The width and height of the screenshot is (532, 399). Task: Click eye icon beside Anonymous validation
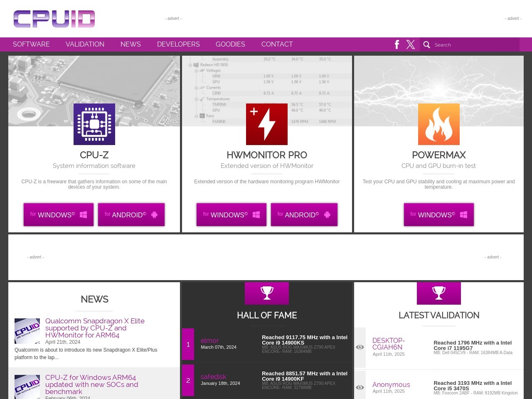click(360, 387)
